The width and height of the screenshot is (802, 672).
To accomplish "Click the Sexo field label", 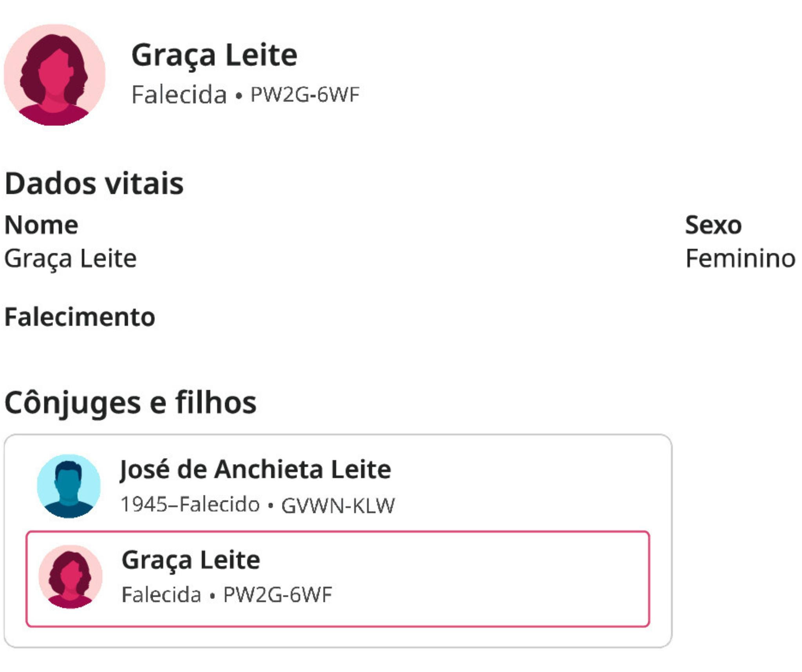I will pyautogui.click(x=713, y=225).
